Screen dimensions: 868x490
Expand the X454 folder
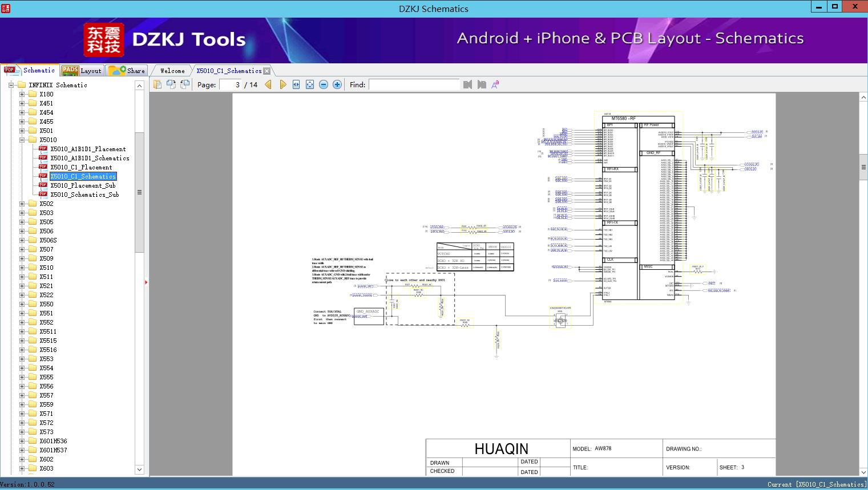pyautogui.click(x=22, y=112)
